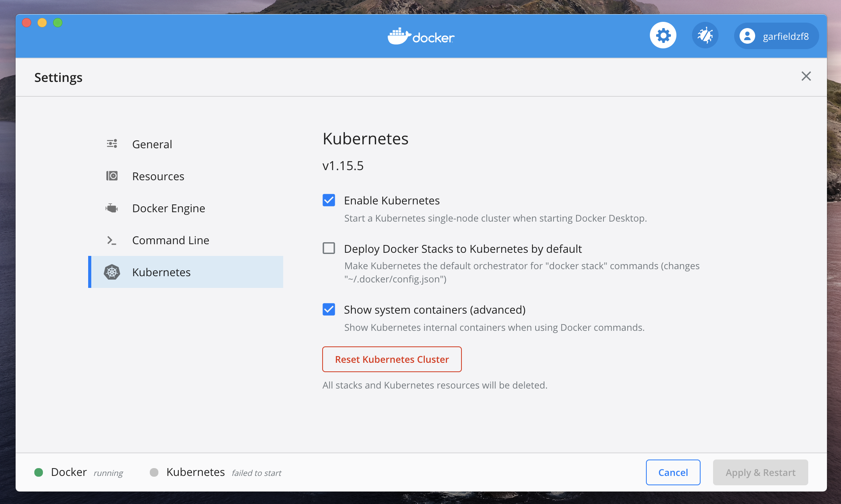Uncheck Enable Kubernetes
The height and width of the screenshot is (504, 841).
pyautogui.click(x=329, y=200)
